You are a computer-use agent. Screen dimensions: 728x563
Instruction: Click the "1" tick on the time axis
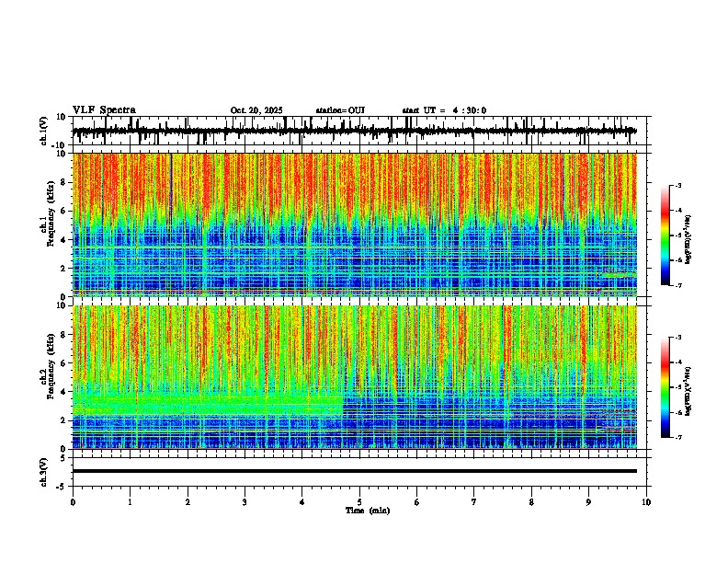pos(130,502)
